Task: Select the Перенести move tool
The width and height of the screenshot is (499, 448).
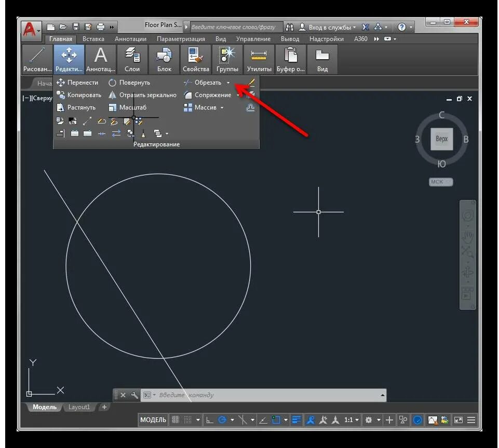Action: point(77,83)
